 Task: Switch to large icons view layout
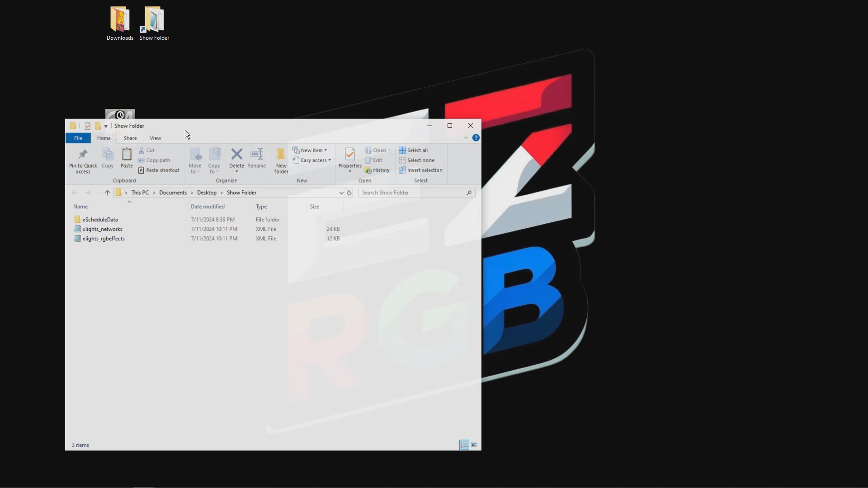474,445
